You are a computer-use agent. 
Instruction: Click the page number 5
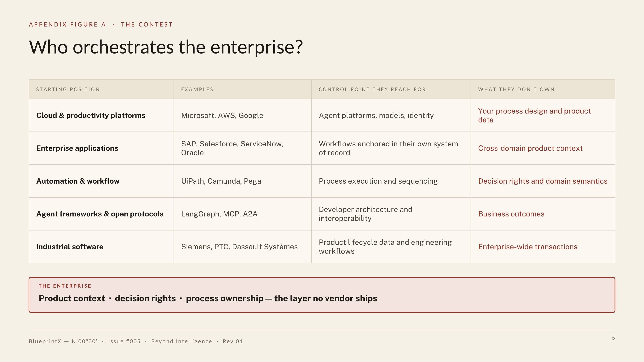(x=613, y=338)
